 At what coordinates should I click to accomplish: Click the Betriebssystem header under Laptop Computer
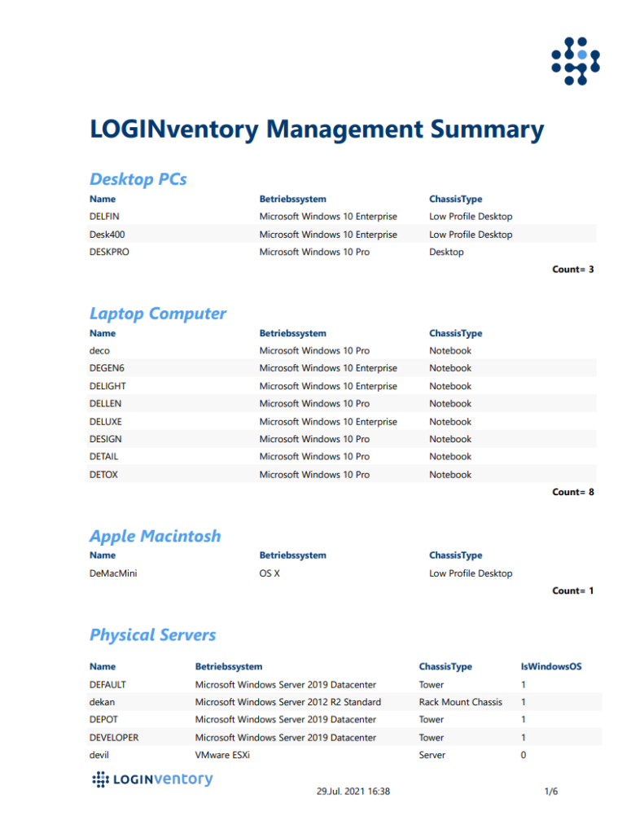click(x=292, y=334)
